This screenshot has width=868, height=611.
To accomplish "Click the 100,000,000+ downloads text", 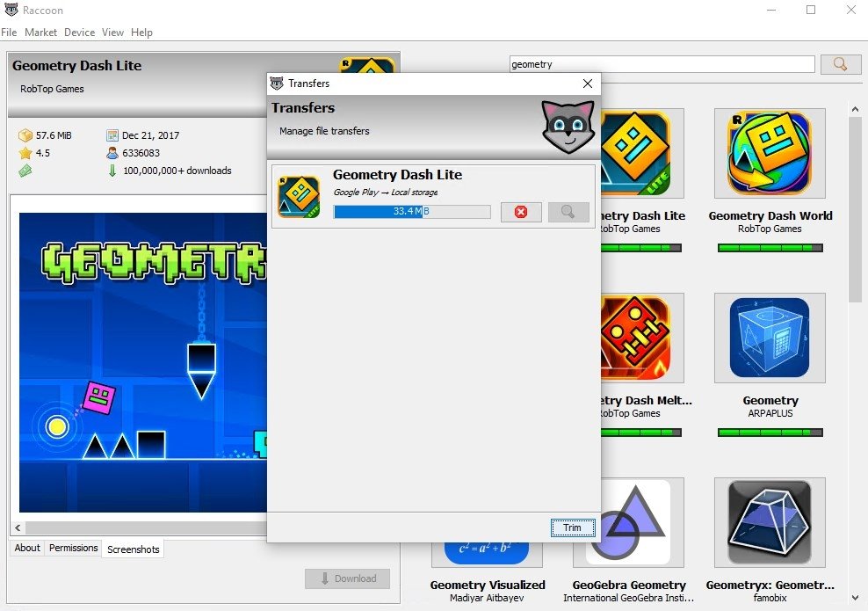I will (177, 171).
